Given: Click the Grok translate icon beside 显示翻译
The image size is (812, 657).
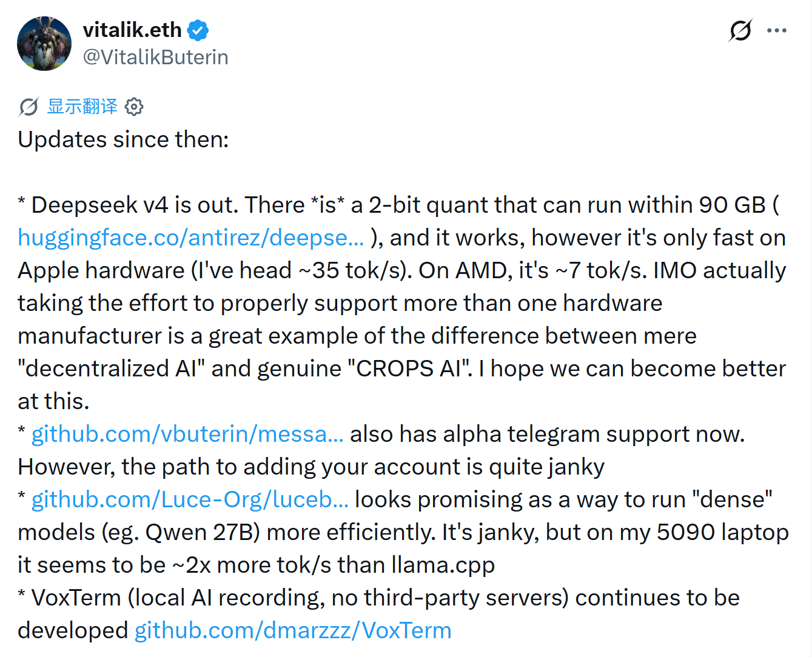Looking at the screenshot, I should 29,107.
